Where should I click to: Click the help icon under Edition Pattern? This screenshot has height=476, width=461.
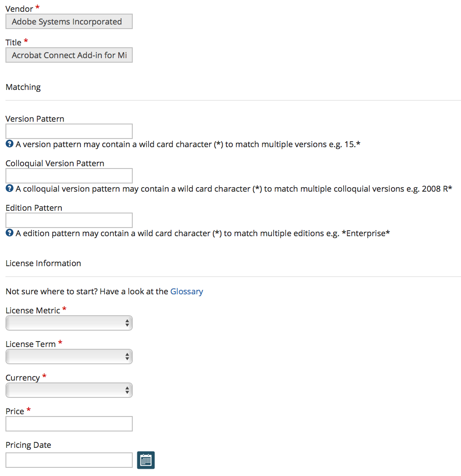(x=8, y=233)
